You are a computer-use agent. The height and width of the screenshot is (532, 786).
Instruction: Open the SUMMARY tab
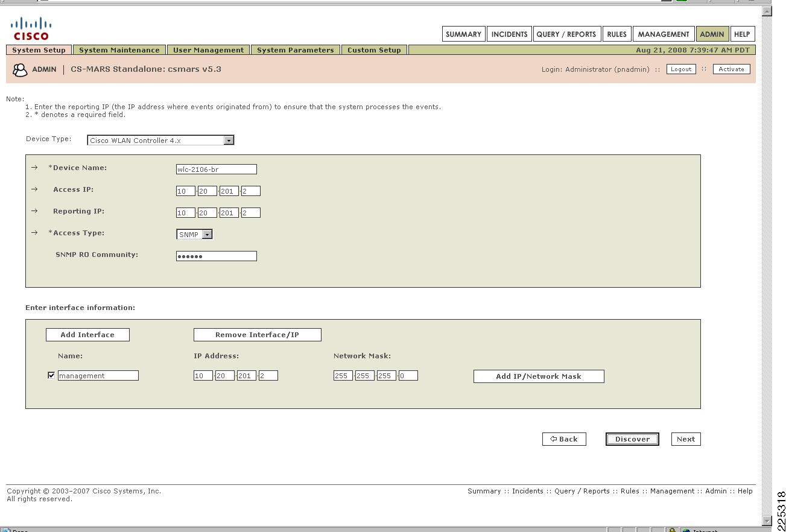point(463,34)
